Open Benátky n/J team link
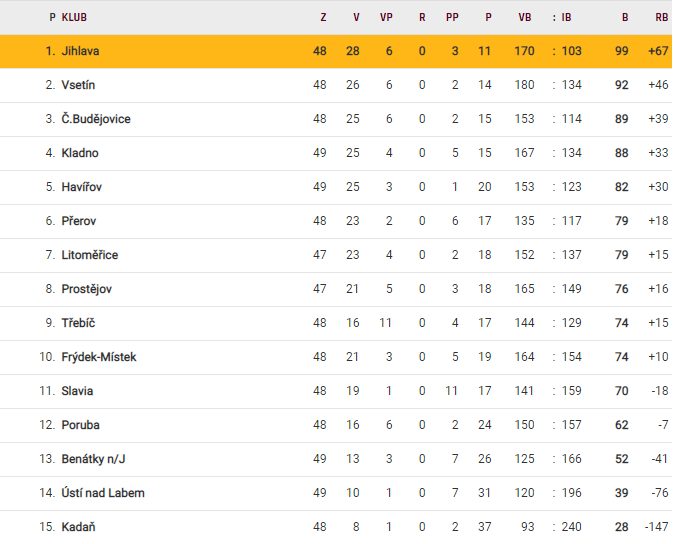673x544 pixels. [94, 459]
